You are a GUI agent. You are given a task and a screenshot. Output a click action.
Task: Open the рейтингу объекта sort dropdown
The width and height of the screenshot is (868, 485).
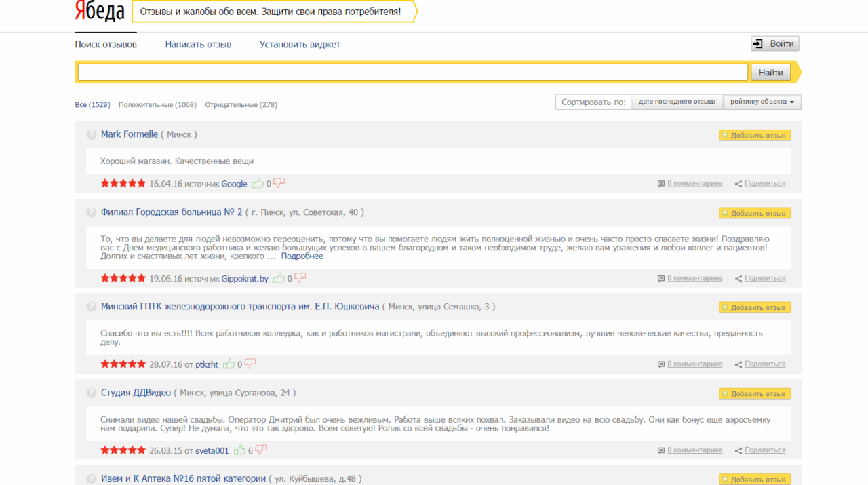click(x=762, y=102)
